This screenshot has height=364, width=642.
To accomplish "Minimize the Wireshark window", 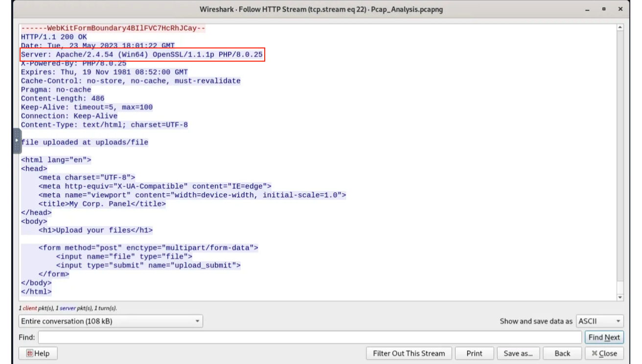I will pyautogui.click(x=588, y=9).
